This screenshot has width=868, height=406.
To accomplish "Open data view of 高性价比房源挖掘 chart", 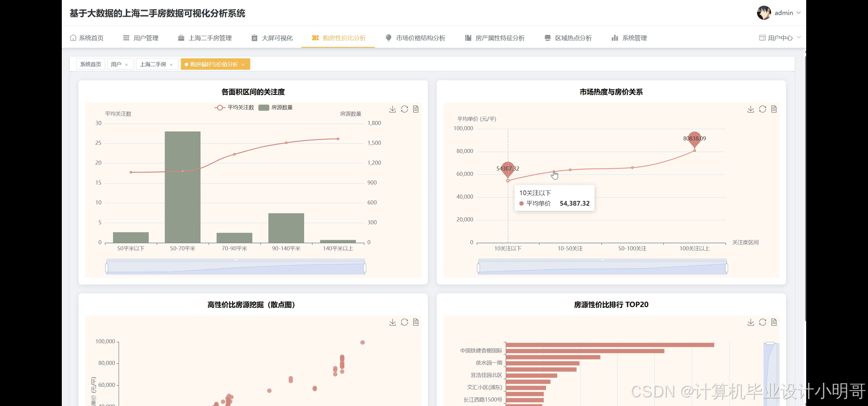I will pyautogui.click(x=416, y=322).
